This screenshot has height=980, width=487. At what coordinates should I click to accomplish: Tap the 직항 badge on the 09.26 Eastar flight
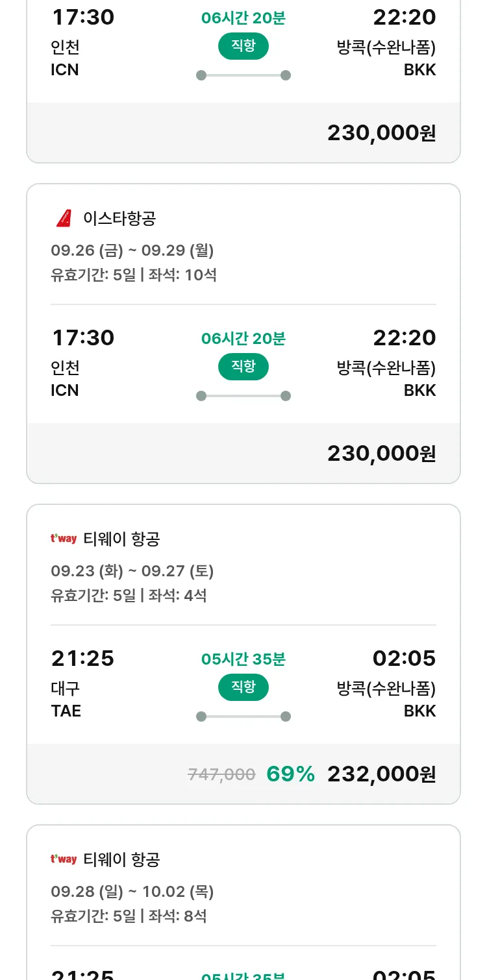[243, 367]
